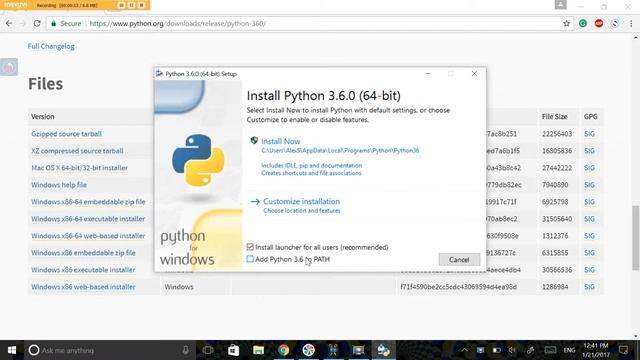Open the ENG language indicator

(x=569, y=350)
